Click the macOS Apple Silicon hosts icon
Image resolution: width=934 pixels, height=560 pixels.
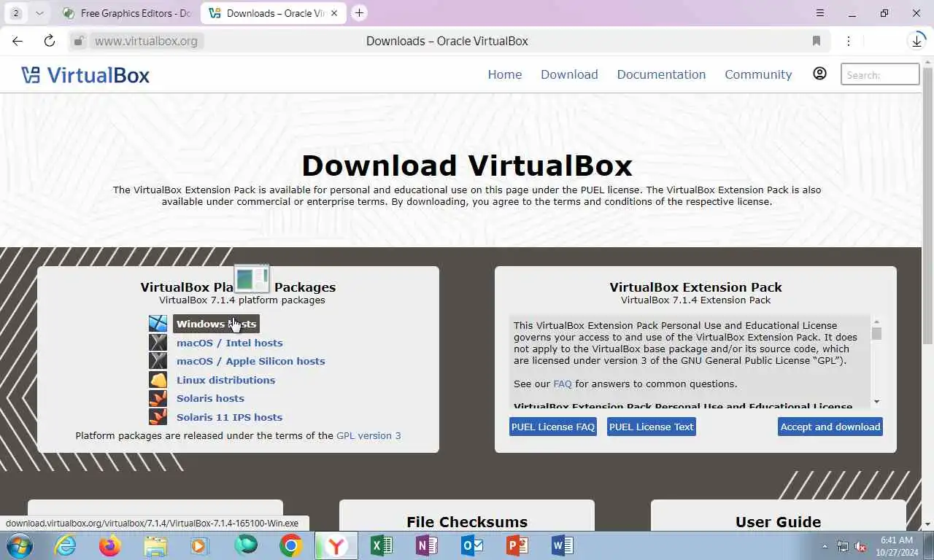(158, 361)
